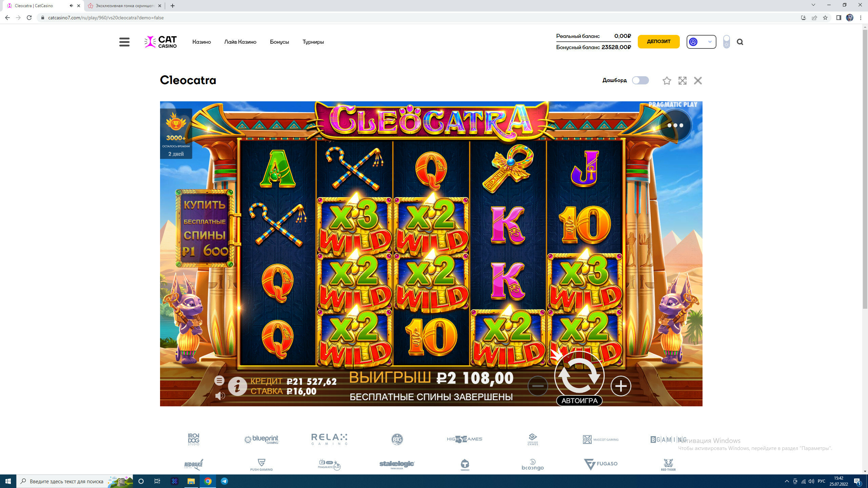Add Cleocatra to favorites with the star
This screenshot has width=868, height=488.
pyautogui.click(x=667, y=81)
